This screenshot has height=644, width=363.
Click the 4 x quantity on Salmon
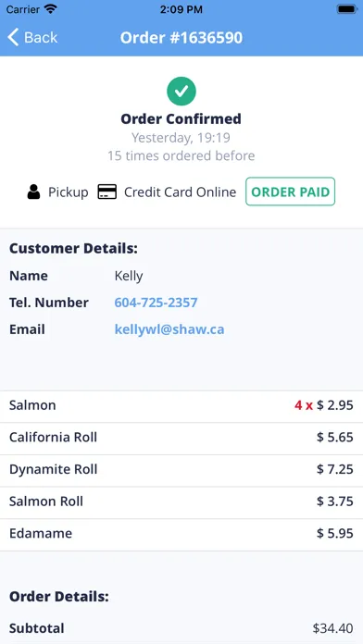(304, 405)
